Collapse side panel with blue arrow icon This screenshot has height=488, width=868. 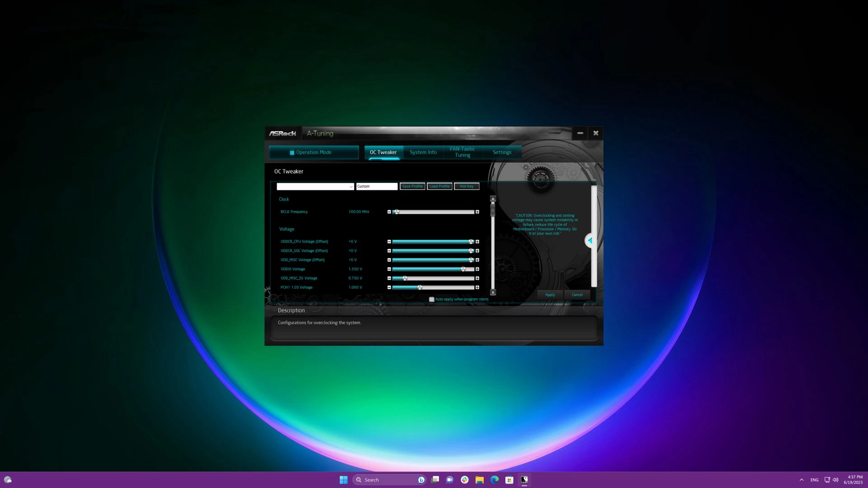pos(590,241)
